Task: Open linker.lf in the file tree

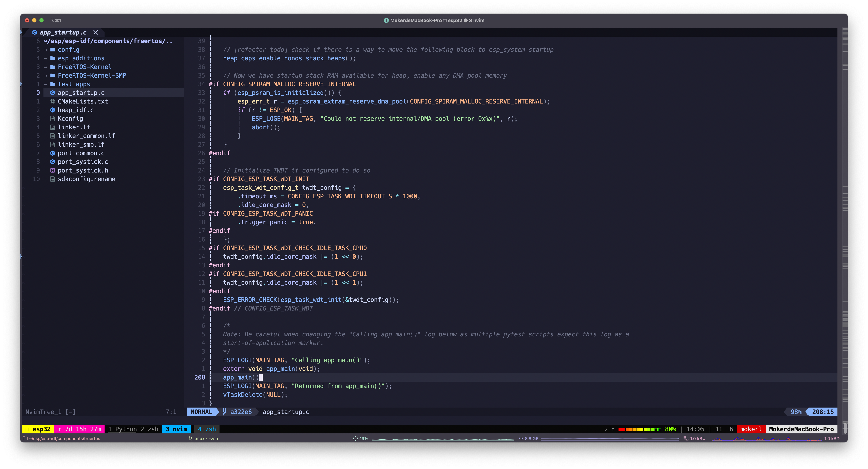Action: (74, 127)
